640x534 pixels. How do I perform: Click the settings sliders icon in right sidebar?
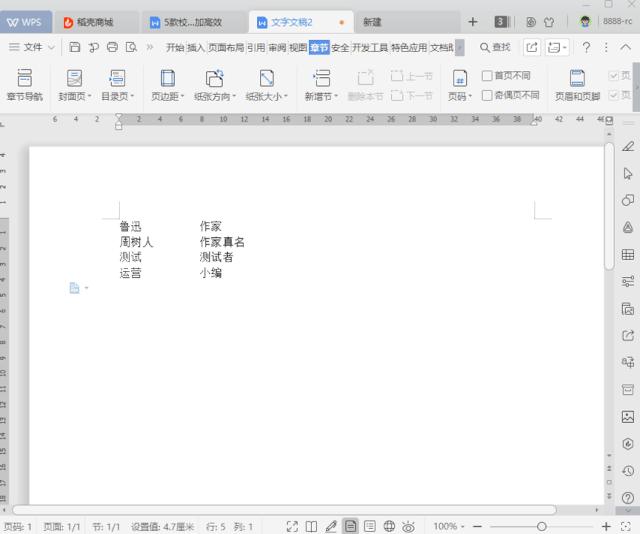[x=628, y=281]
